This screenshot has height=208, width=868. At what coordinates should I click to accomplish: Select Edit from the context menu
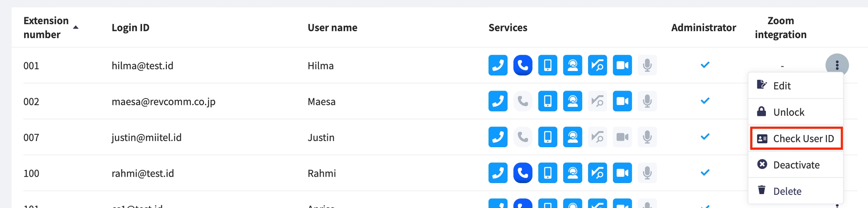(x=782, y=86)
